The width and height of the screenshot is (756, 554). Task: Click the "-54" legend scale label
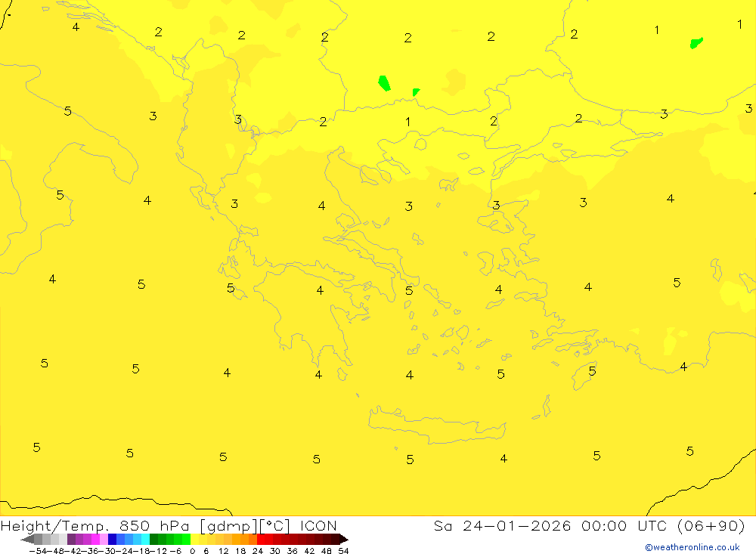(38, 551)
